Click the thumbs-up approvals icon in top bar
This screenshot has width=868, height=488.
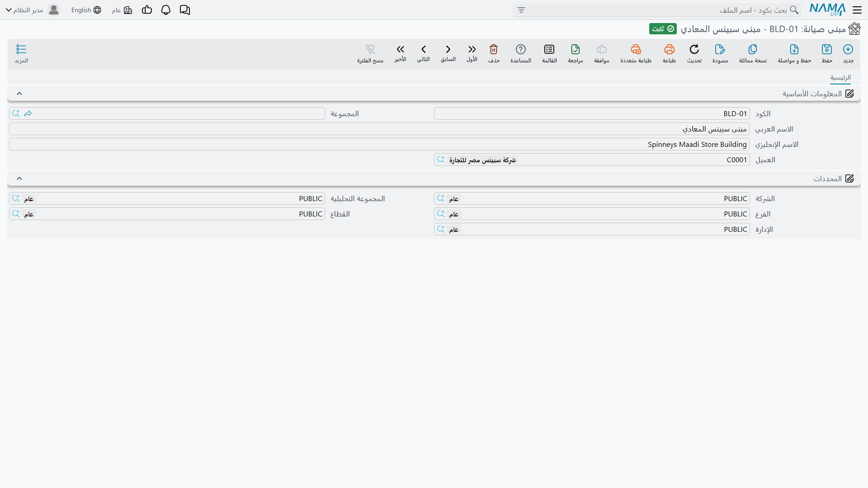click(x=147, y=10)
